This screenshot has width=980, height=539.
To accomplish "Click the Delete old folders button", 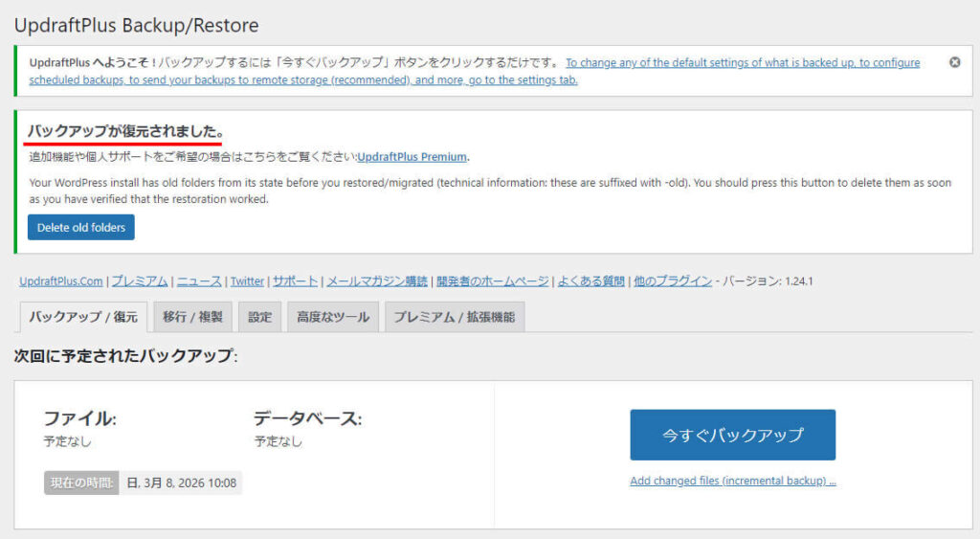I will (x=80, y=228).
